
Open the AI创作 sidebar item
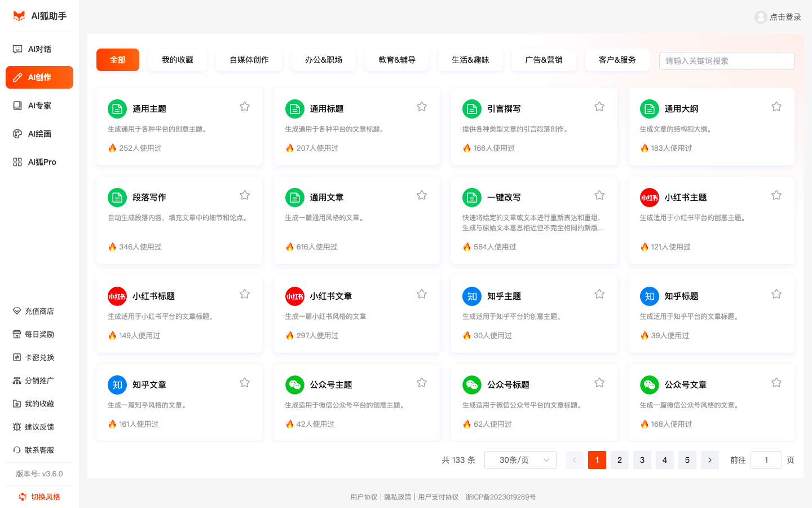[x=39, y=77]
